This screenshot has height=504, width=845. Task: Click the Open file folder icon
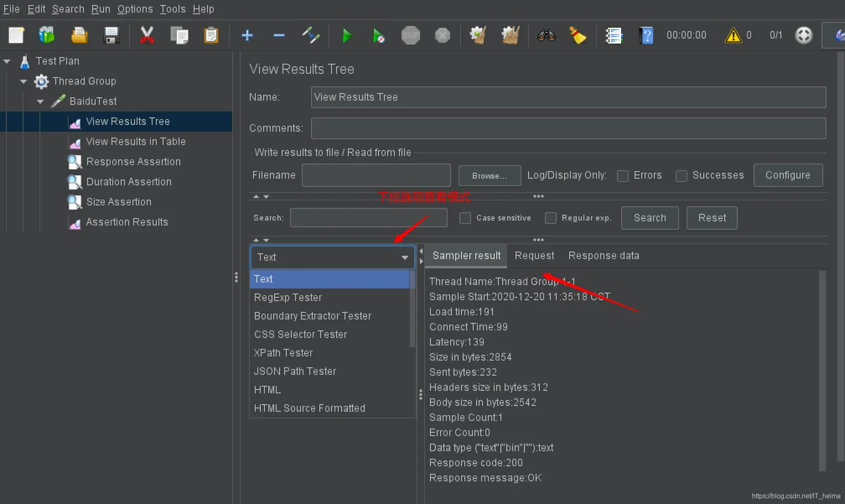coord(79,35)
